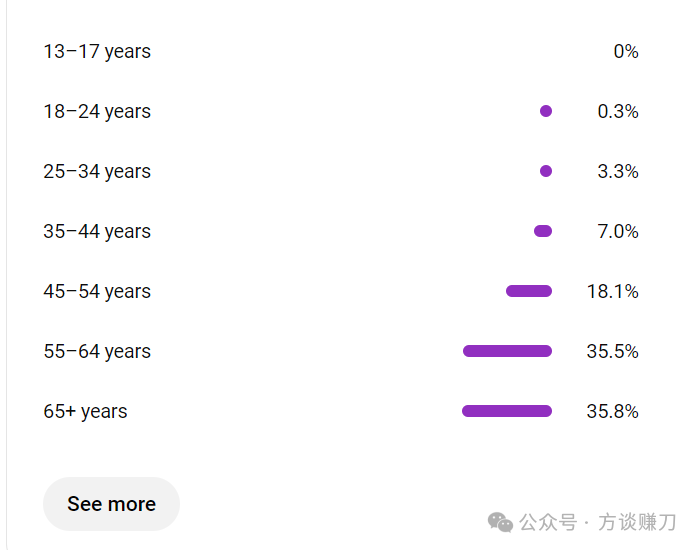Select the 65+ years row label
Image resolution: width=699 pixels, height=550 pixels.
(x=85, y=412)
